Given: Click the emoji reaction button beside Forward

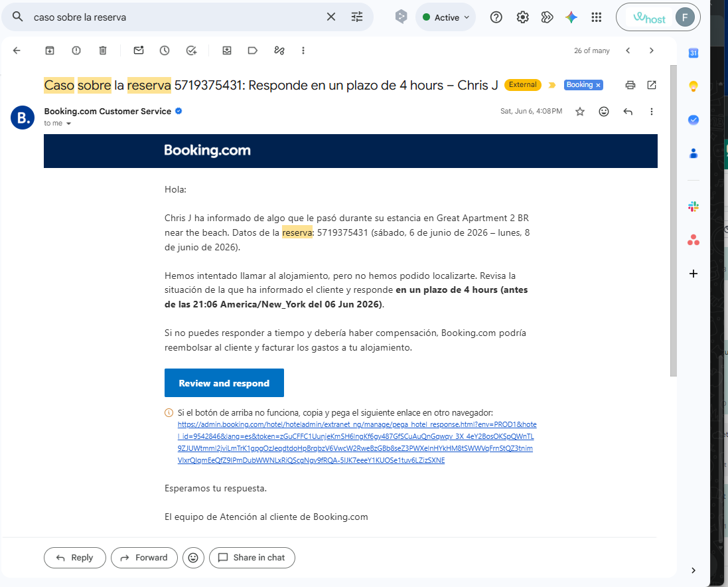Looking at the screenshot, I should tap(193, 558).
